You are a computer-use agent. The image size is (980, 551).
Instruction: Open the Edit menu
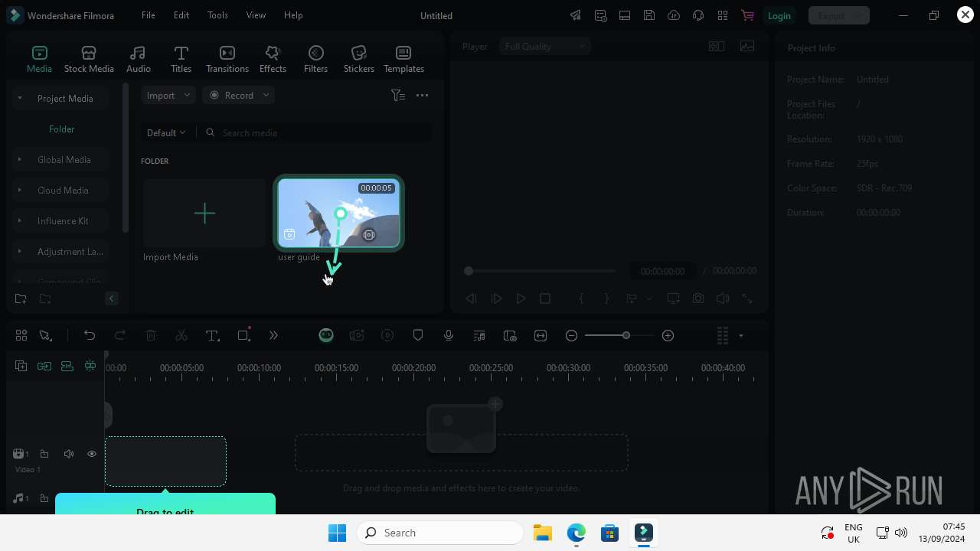pos(181,15)
